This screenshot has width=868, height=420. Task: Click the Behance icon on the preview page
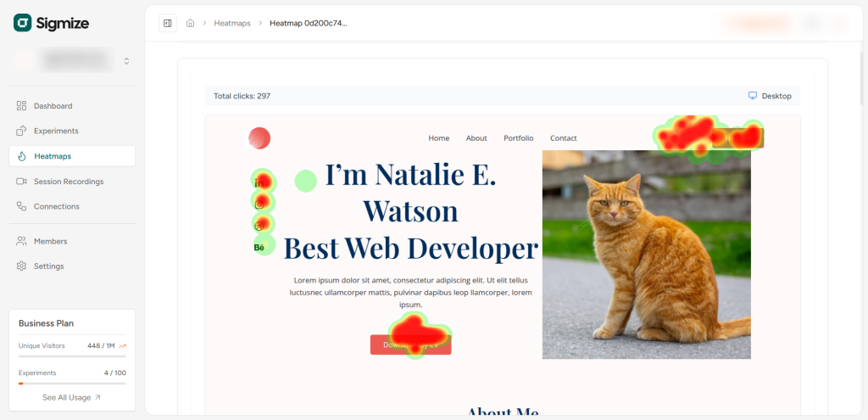(259, 248)
